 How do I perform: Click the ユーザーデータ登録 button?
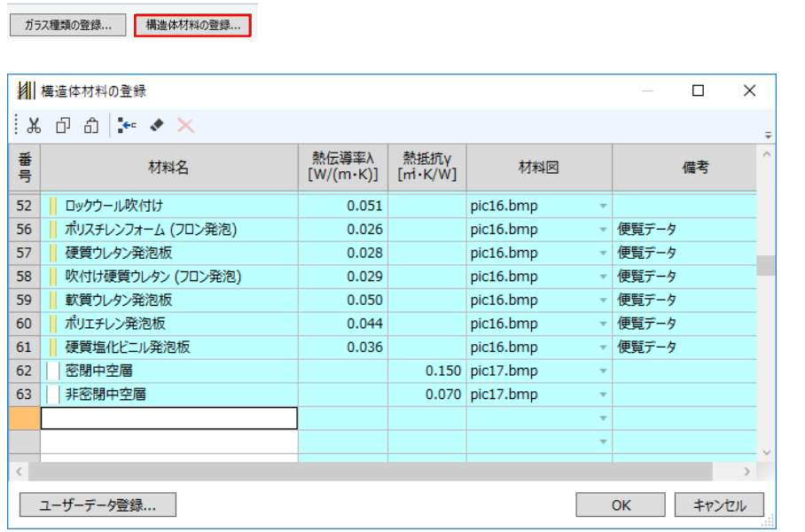[x=98, y=505]
